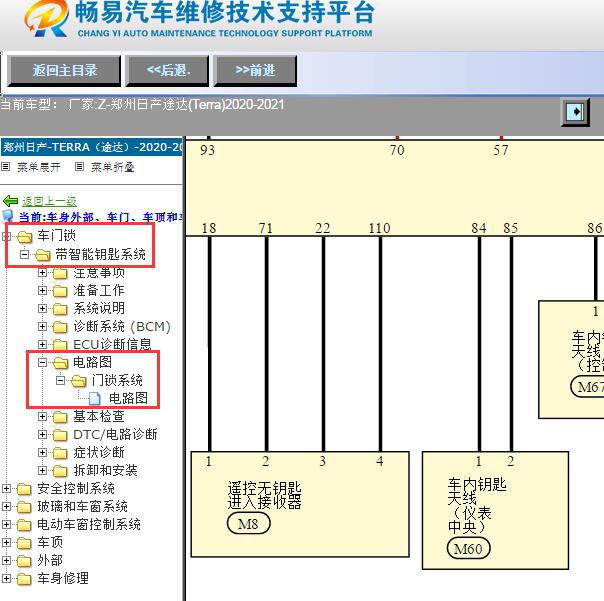The height and width of the screenshot is (601, 604).
Task: Expand the 安全控制系统 folder
Action: 6,489
